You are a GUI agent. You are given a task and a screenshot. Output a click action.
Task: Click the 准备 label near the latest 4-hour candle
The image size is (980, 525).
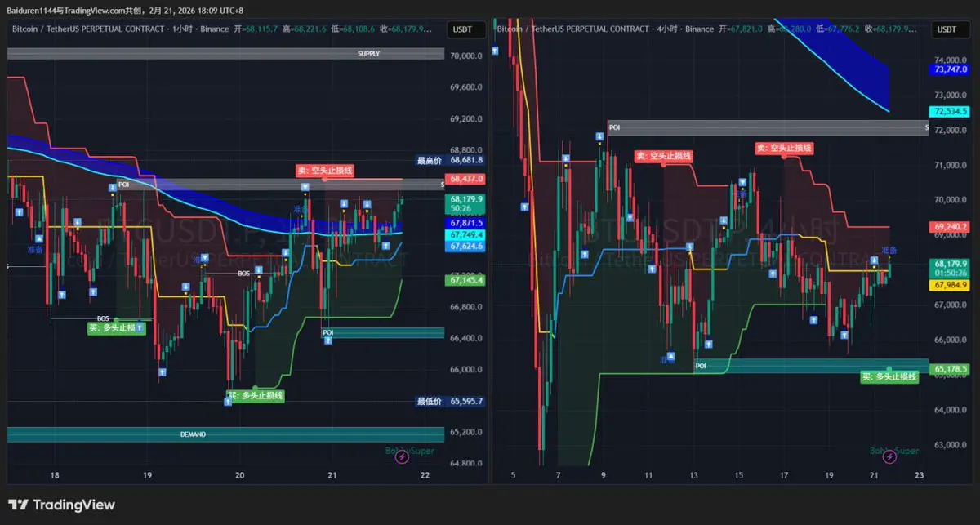click(889, 249)
